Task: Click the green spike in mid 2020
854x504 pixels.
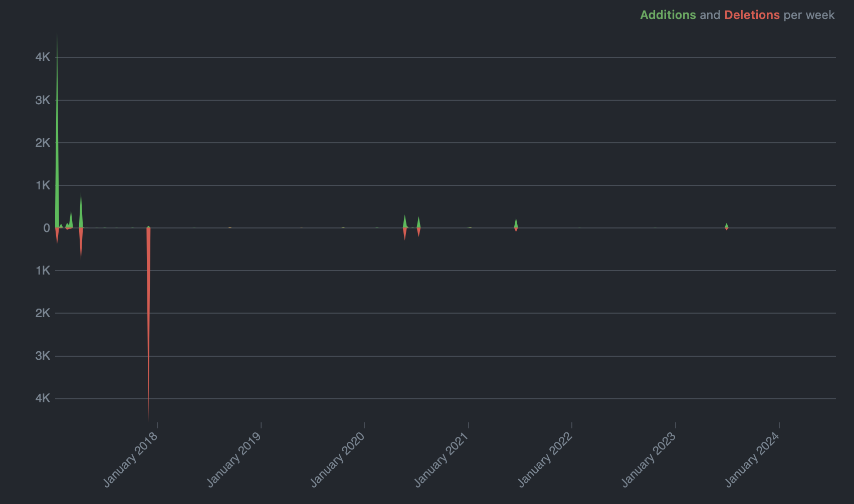Action: [x=405, y=220]
